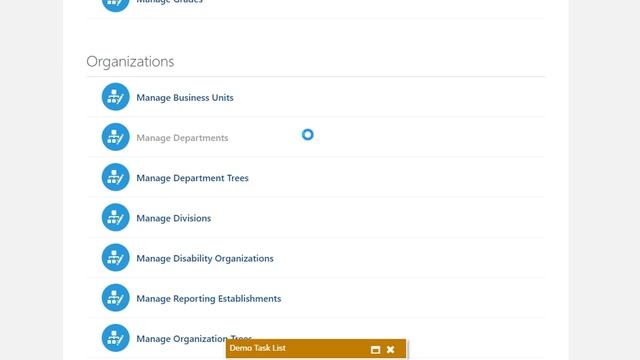
Task: Click the Manage Organization Trees icon
Action: click(x=116, y=338)
